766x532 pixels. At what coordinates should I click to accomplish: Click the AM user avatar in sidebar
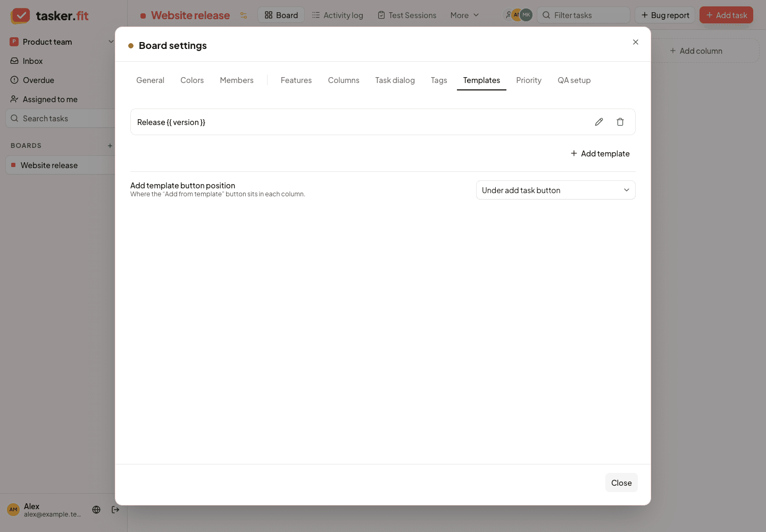[13, 510]
